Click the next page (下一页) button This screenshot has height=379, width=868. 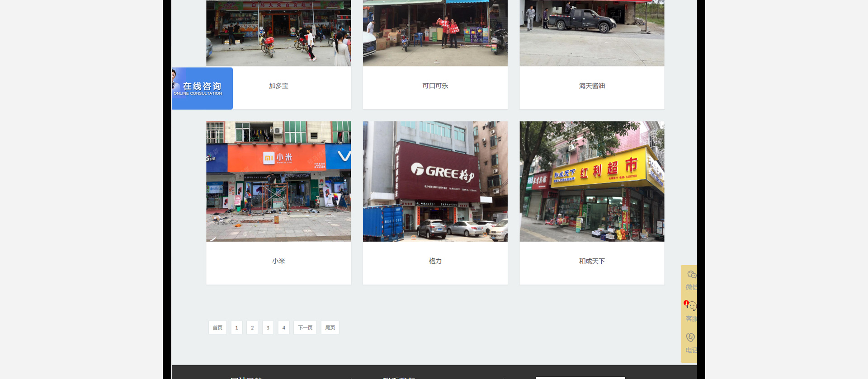click(x=305, y=328)
